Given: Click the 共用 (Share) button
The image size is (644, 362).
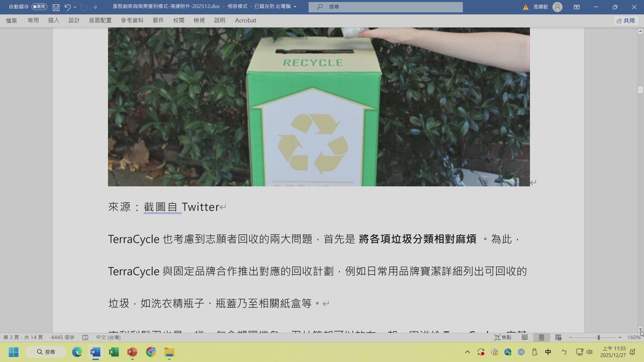Looking at the screenshot, I should tap(626, 21).
